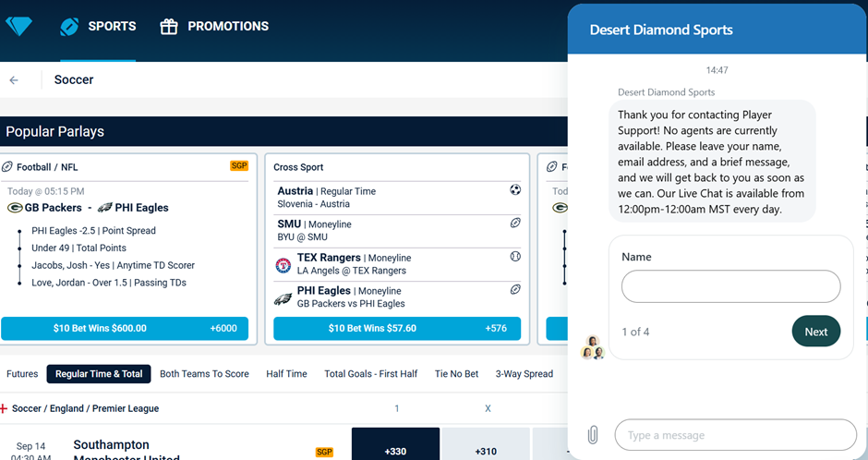Open the Promotions page
This screenshot has height=460, width=868.
(x=214, y=26)
